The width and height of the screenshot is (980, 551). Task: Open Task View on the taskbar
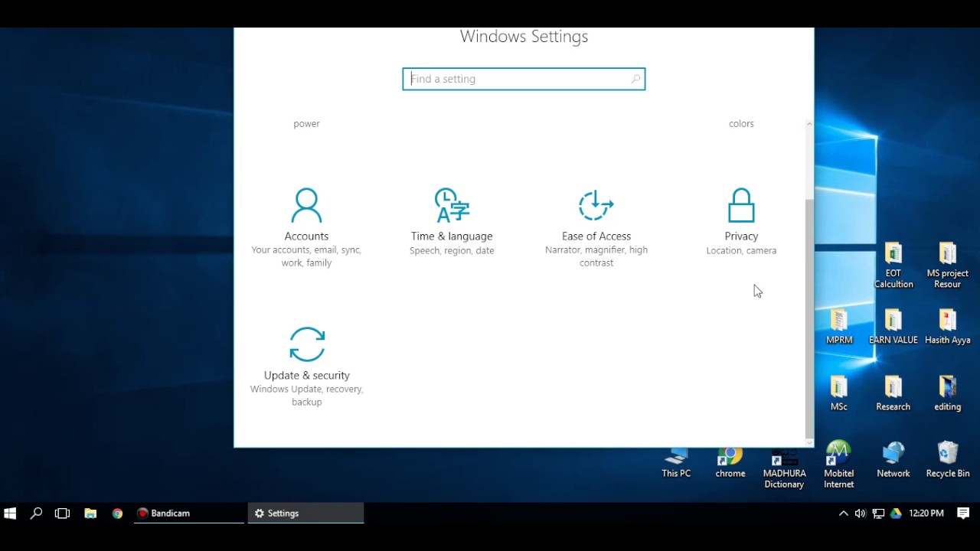pyautogui.click(x=62, y=514)
